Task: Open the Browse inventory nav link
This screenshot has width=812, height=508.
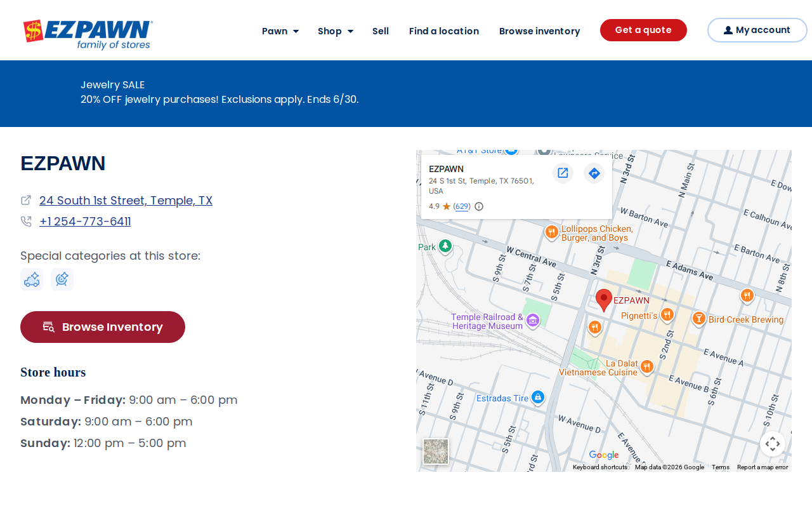Action: point(539,30)
